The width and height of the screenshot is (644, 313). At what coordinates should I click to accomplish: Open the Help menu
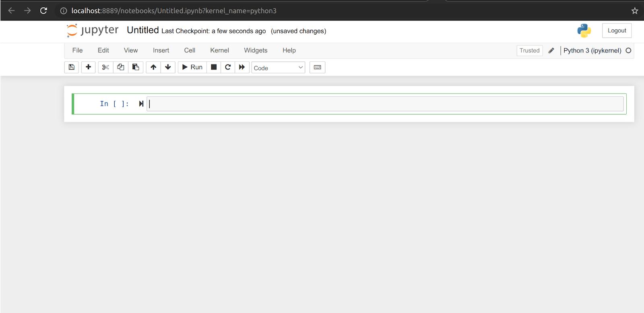(x=289, y=50)
